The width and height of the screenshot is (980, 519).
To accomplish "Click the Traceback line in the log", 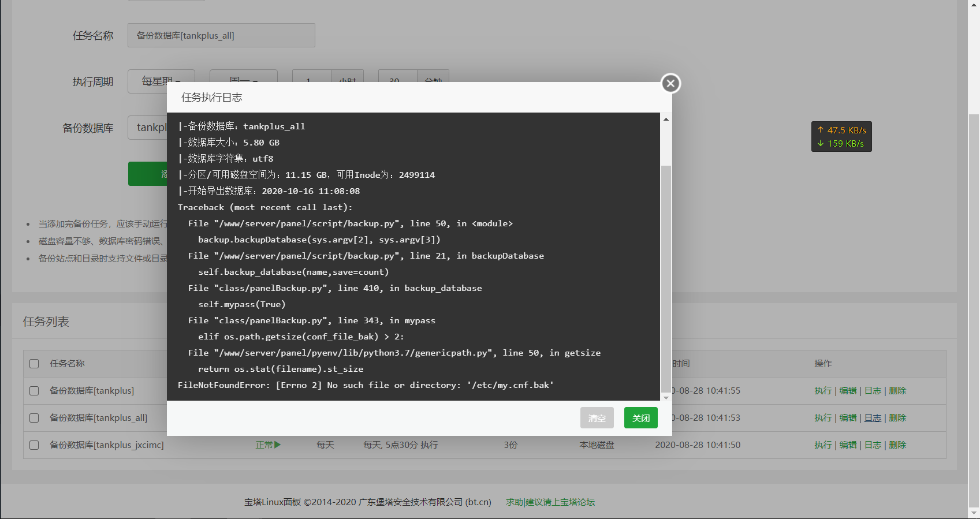I will click(265, 207).
